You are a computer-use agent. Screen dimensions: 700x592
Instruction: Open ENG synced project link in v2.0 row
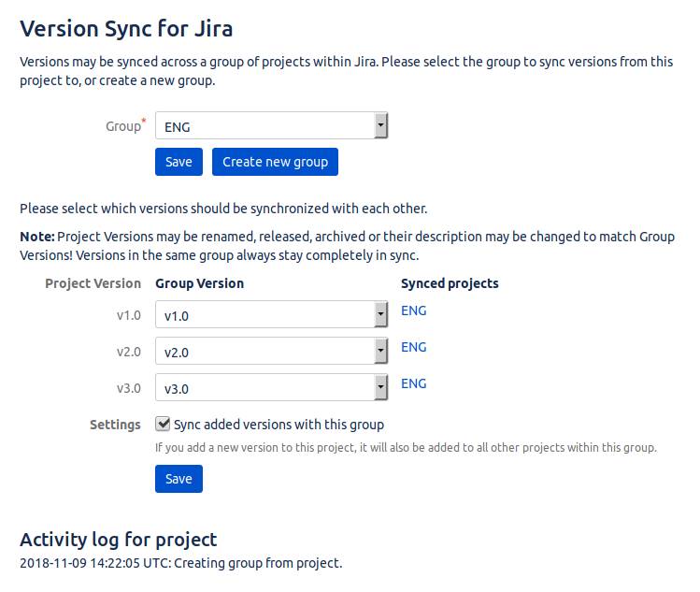413,347
